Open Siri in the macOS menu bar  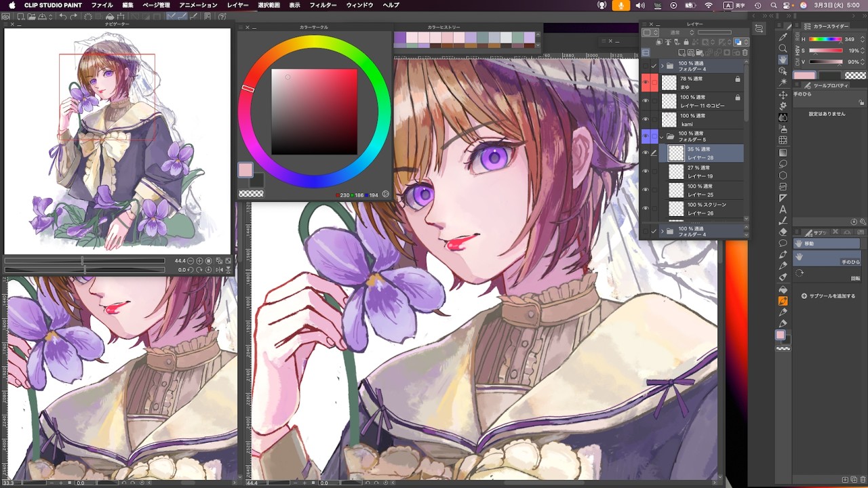803,5
